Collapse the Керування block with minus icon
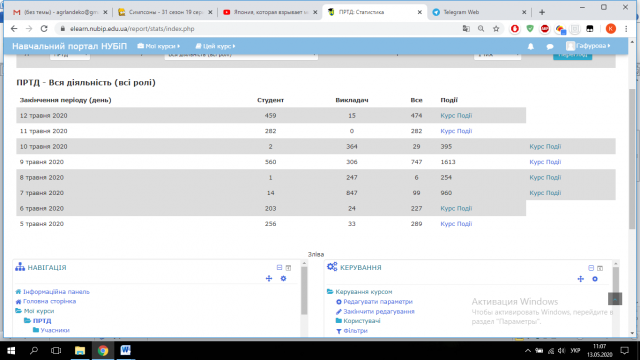 591,268
